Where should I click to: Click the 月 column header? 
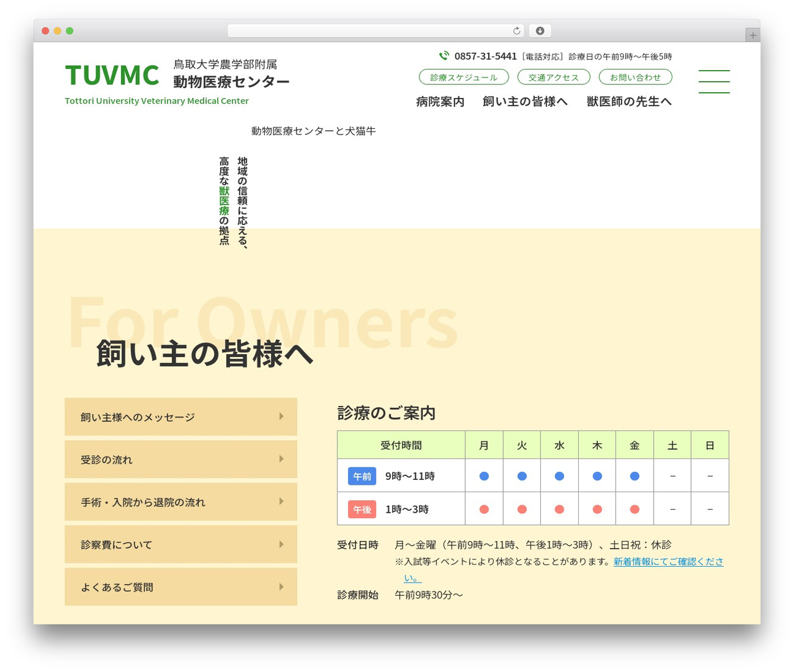tap(484, 445)
